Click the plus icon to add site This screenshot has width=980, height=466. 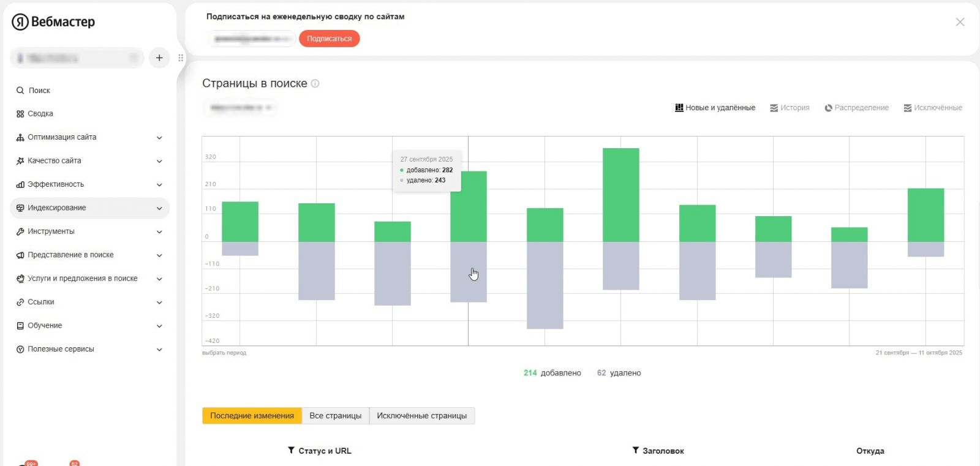[x=159, y=58]
